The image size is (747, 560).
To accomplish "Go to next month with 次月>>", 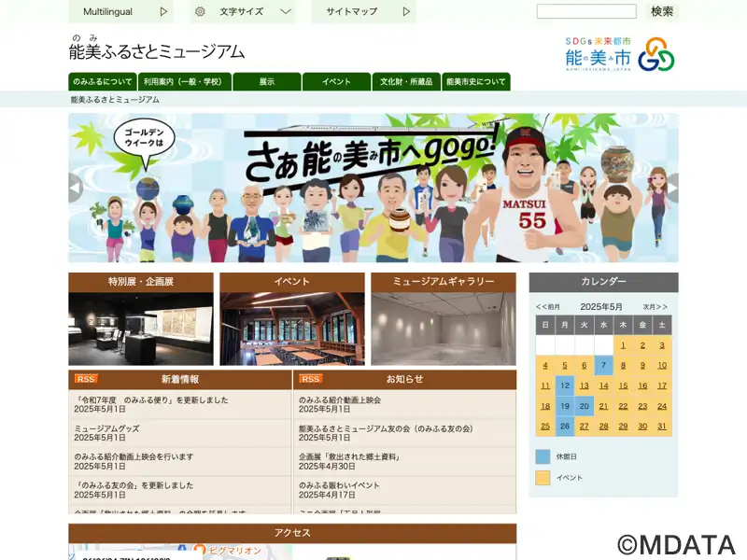I will 655,307.
